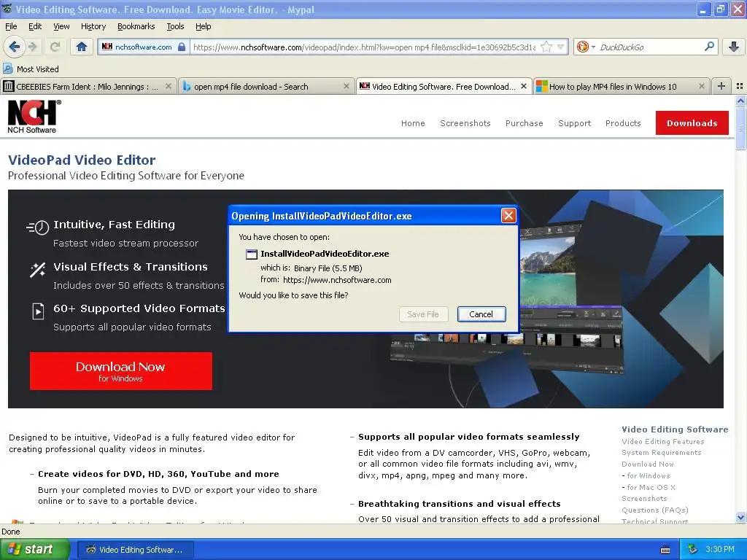Click Cancel in the download dialog
747x560 pixels.
pyautogui.click(x=481, y=314)
